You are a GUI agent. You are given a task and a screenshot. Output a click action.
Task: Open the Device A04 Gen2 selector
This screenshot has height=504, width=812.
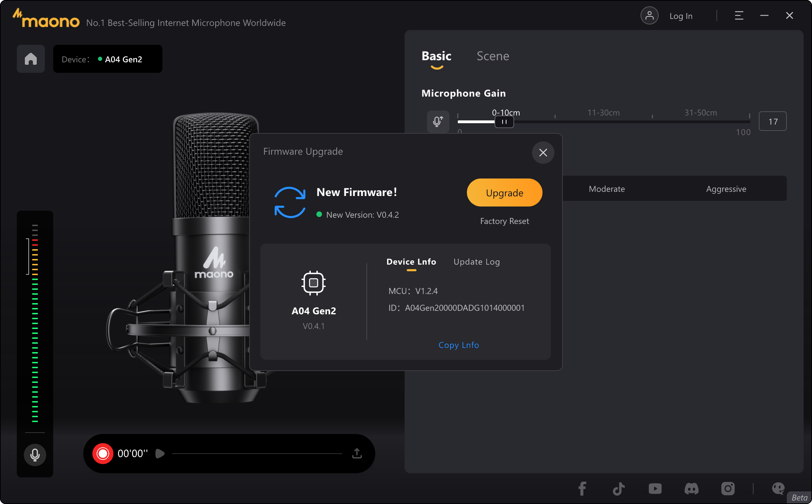pos(108,59)
